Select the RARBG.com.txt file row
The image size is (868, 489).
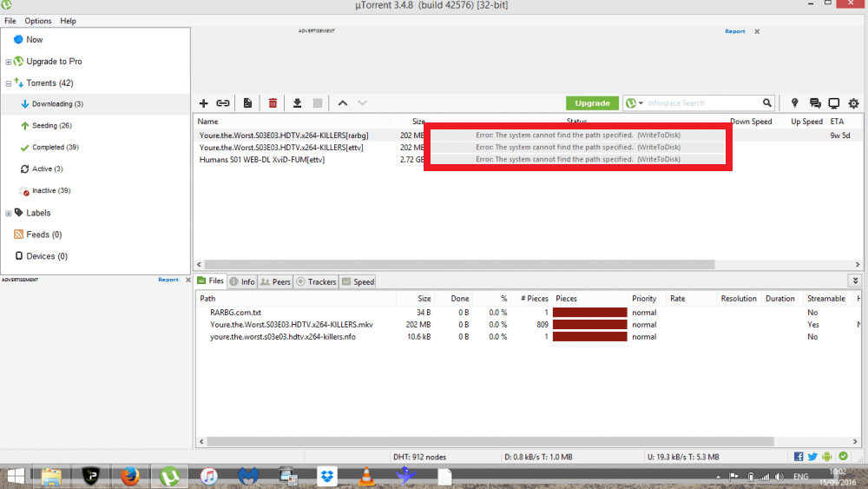coord(235,313)
